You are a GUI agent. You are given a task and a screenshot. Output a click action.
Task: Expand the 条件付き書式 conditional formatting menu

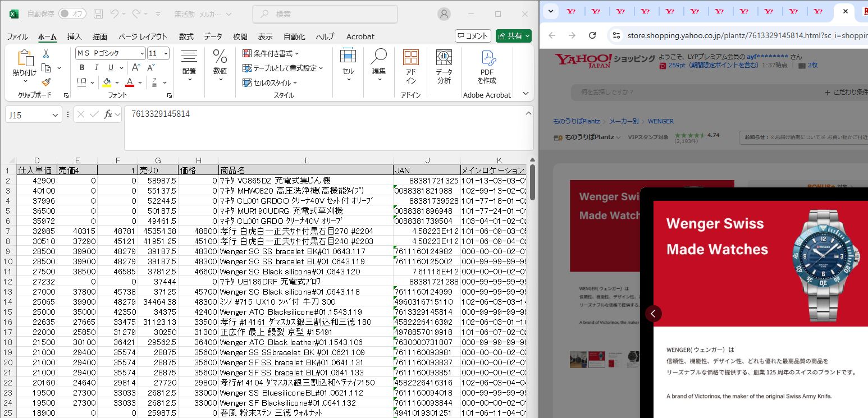(271, 53)
